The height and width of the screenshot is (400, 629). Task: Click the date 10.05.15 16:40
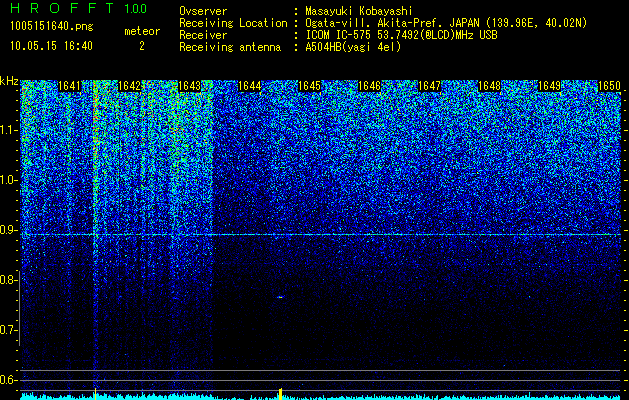click(x=51, y=46)
